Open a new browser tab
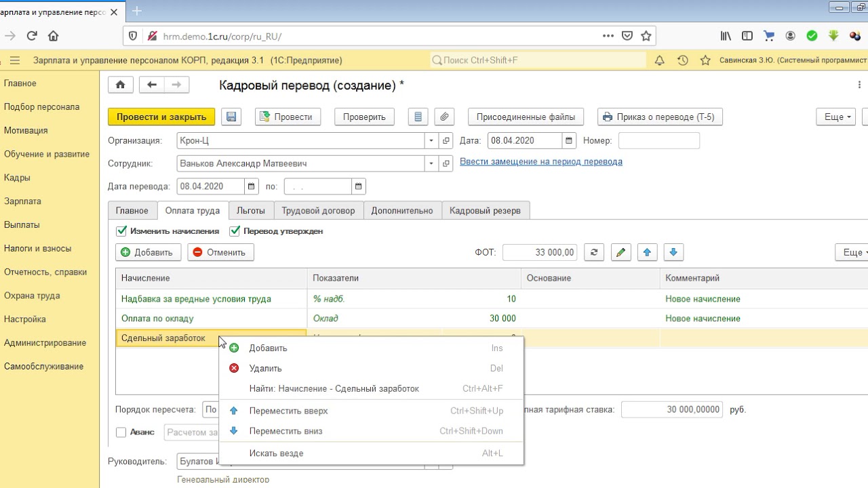868x488 pixels. point(137,11)
